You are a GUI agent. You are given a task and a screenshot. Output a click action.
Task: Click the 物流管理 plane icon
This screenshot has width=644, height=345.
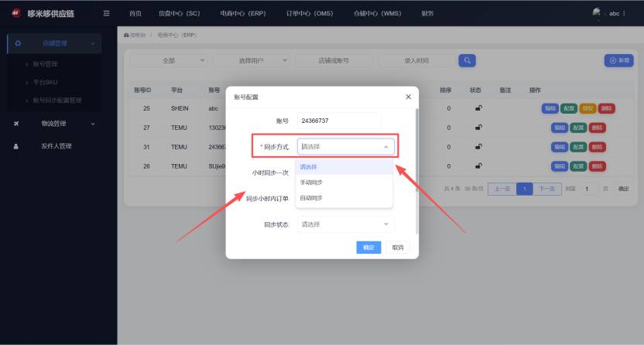[x=16, y=124]
